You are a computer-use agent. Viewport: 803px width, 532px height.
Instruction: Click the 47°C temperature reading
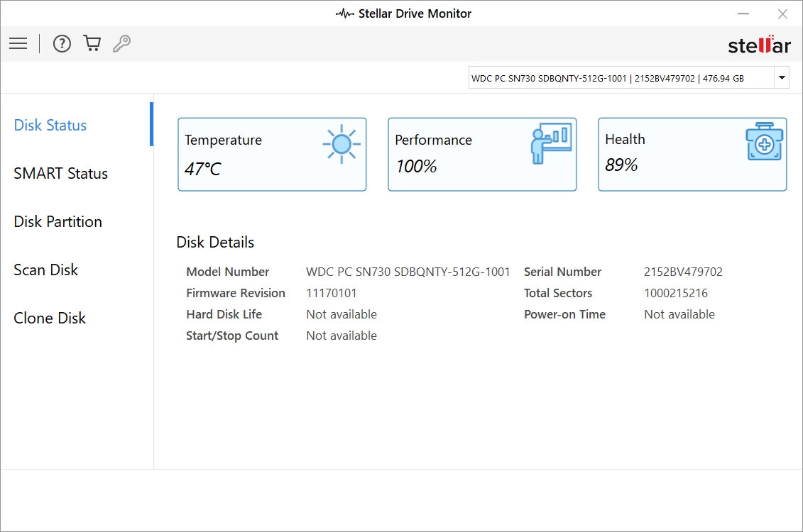(203, 169)
